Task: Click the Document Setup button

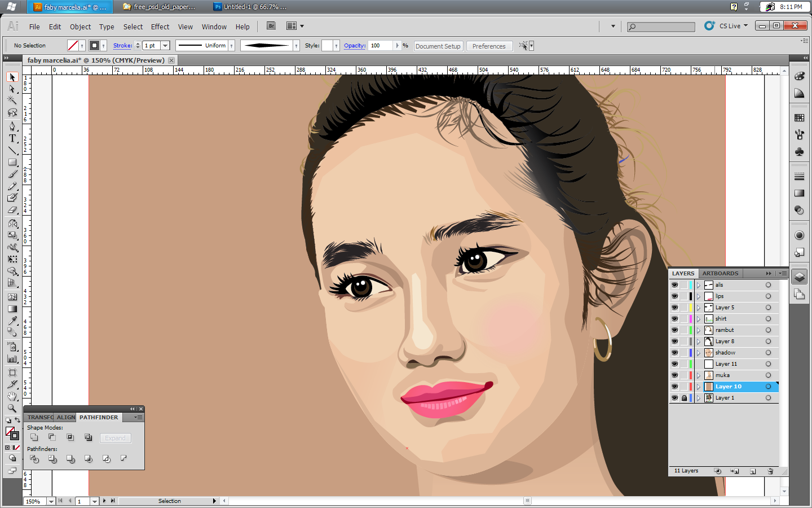Action: coord(438,46)
